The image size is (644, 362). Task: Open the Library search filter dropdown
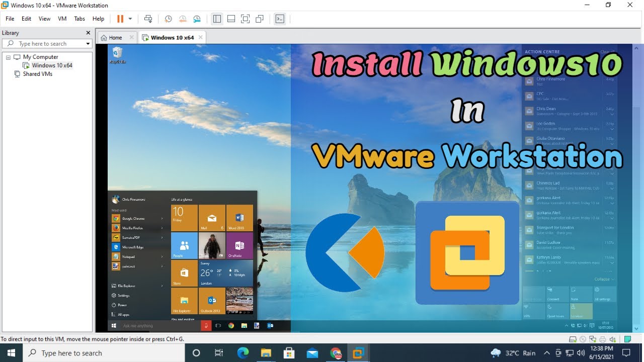point(88,44)
